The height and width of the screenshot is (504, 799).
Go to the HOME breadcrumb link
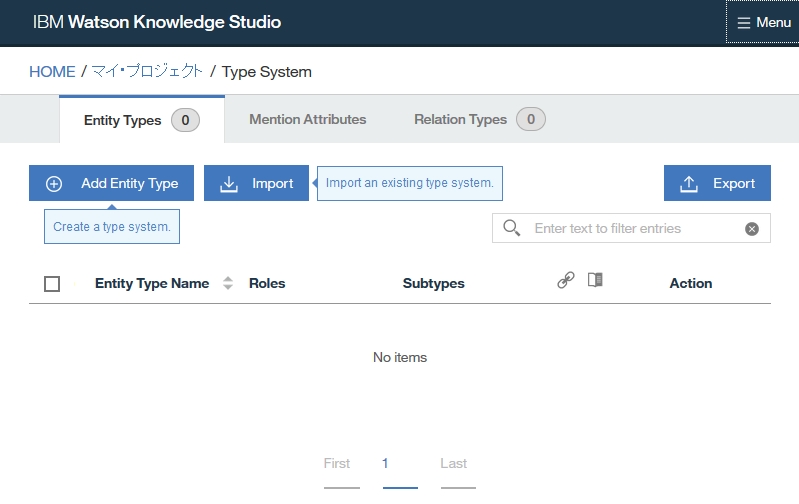tap(52, 72)
